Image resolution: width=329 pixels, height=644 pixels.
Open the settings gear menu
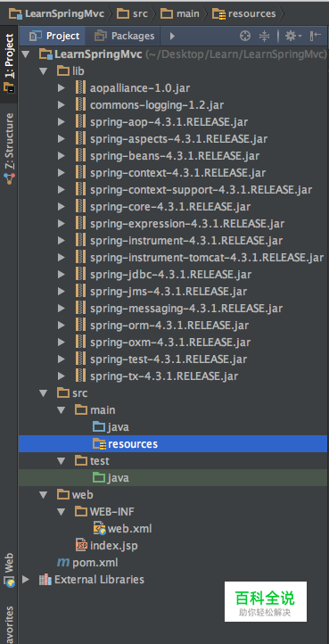pos(292,37)
